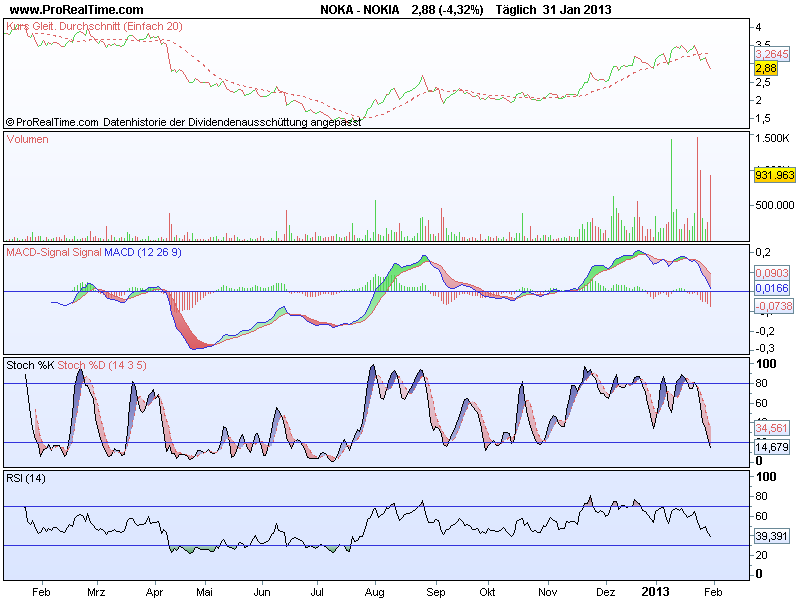Click the yellow 2,88 price tag

[766, 68]
